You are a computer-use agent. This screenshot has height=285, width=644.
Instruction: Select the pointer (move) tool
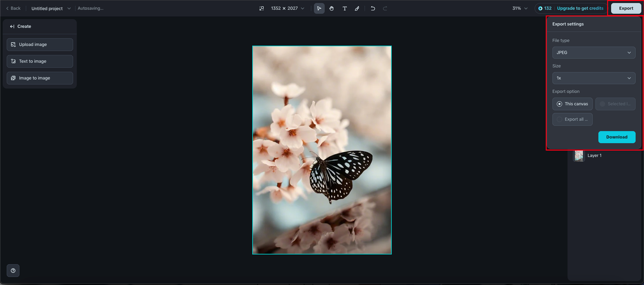coord(319,9)
